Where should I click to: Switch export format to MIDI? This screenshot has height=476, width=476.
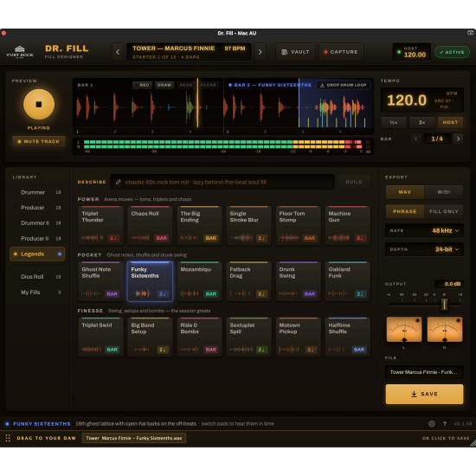coord(443,192)
